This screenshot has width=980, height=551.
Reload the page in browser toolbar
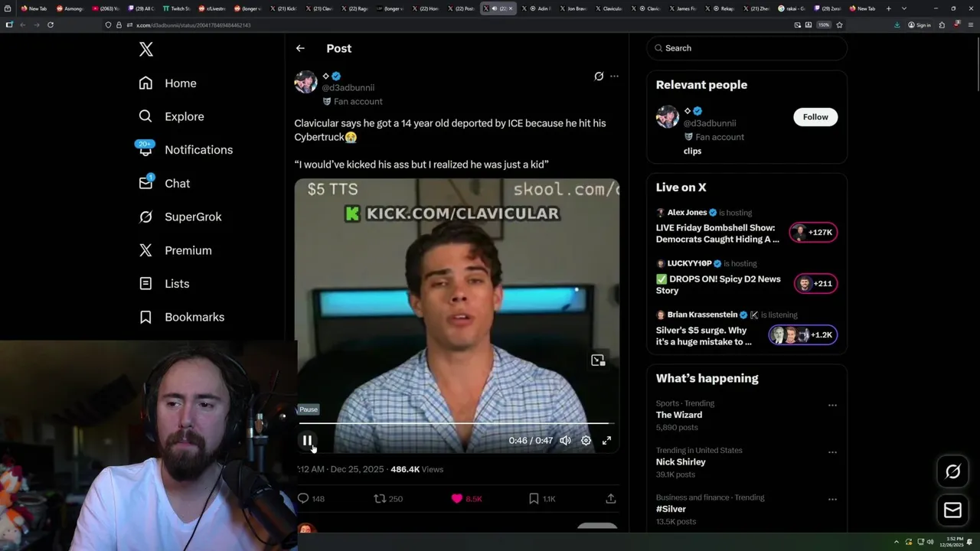(51, 25)
